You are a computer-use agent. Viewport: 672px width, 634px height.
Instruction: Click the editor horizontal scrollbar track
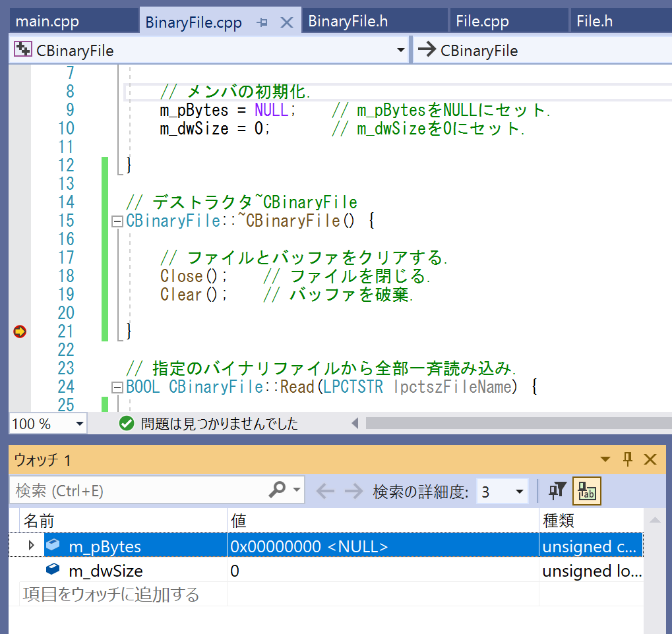pos(518,423)
